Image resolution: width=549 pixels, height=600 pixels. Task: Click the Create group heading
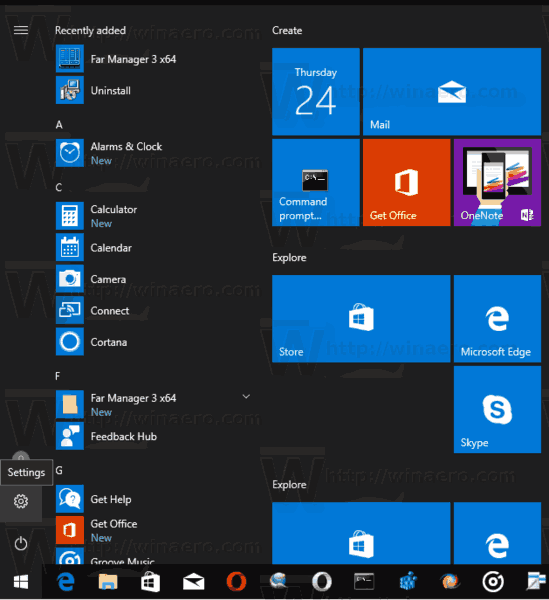[287, 30]
